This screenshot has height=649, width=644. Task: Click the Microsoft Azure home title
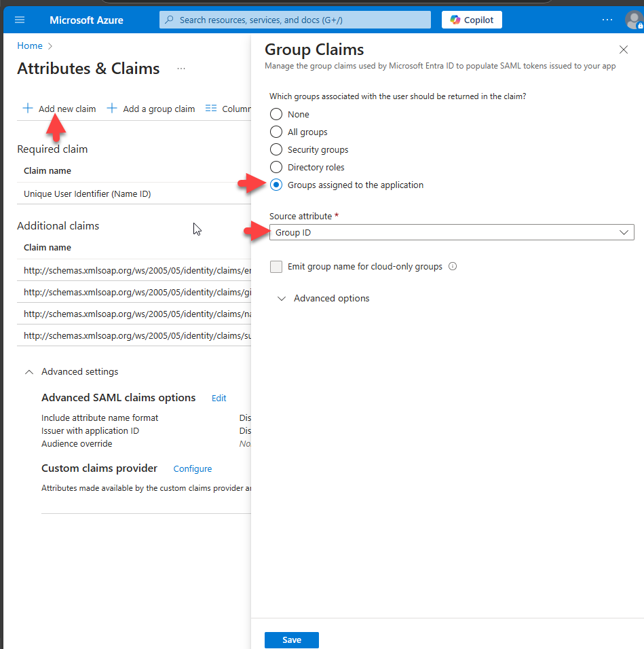[x=86, y=20]
